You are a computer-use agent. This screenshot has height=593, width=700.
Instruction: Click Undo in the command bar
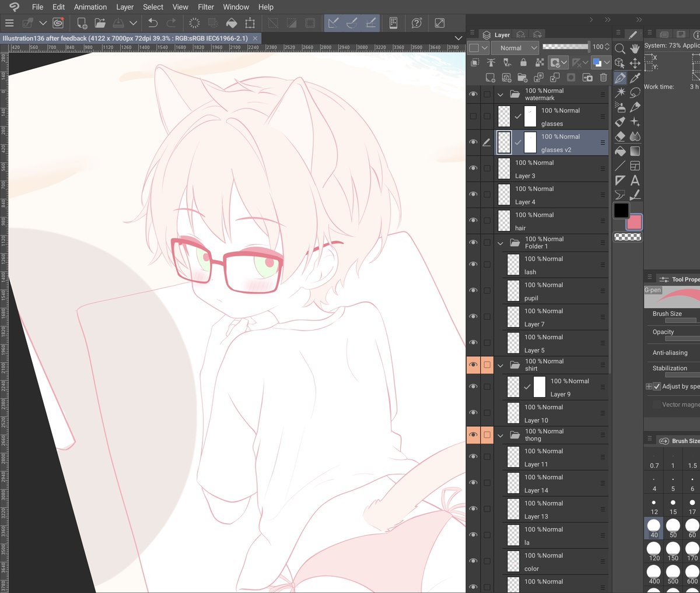153,23
